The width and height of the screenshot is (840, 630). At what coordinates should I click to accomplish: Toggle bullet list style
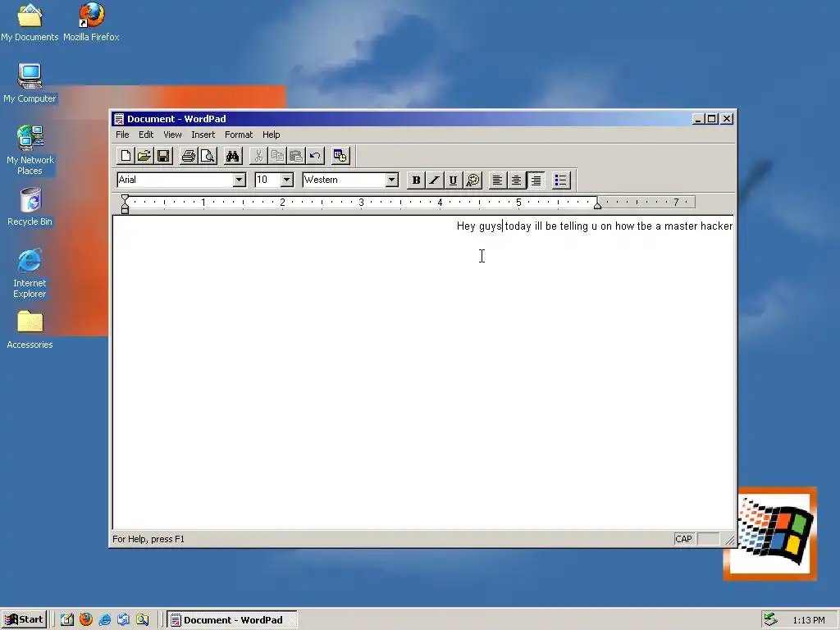click(560, 180)
